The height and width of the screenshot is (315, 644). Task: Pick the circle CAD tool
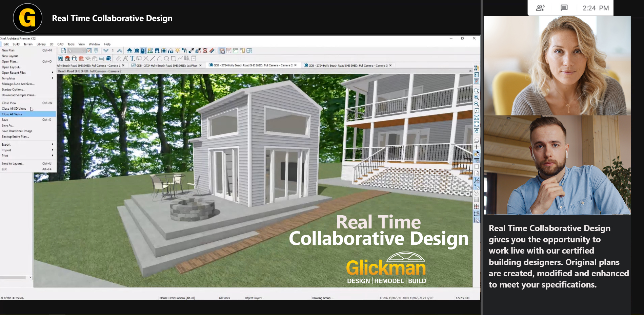tap(166, 58)
